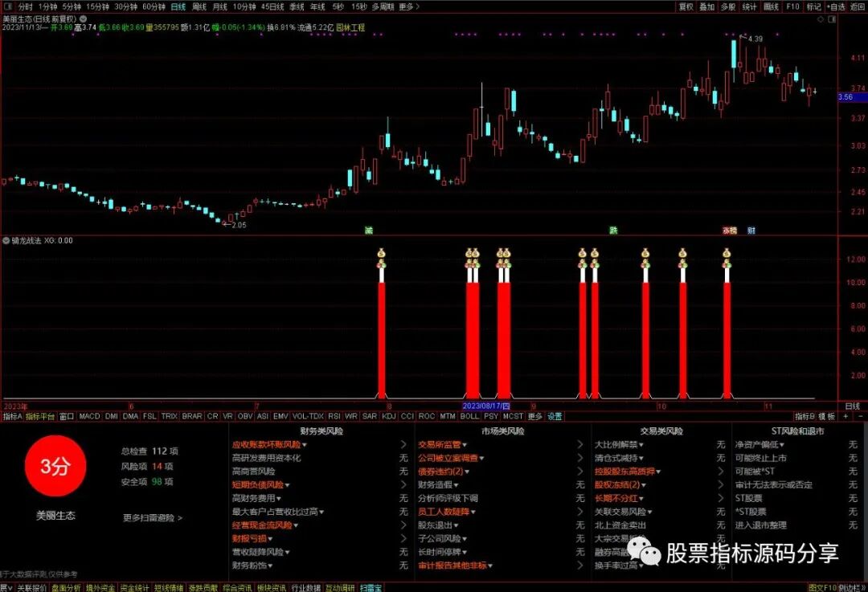
Task: Click the green 跌 marker below the chart
Action: (x=613, y=231)
